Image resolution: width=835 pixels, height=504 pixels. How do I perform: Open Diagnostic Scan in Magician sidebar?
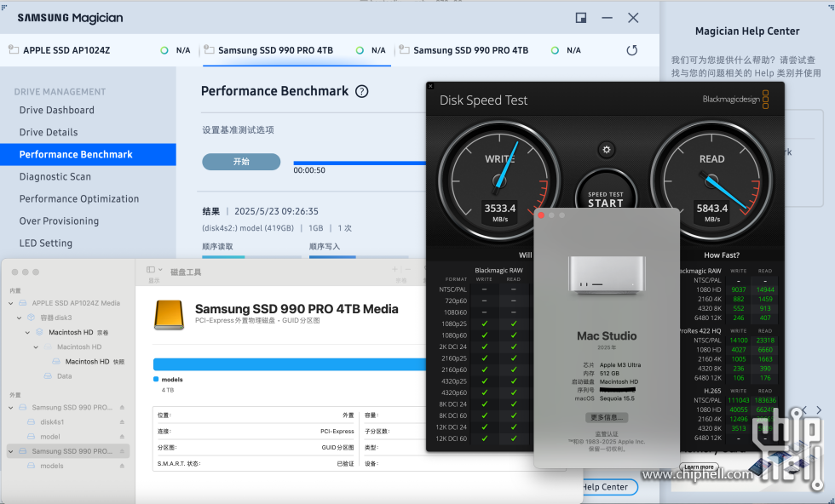pyautogui.click(x=55, y=177)
